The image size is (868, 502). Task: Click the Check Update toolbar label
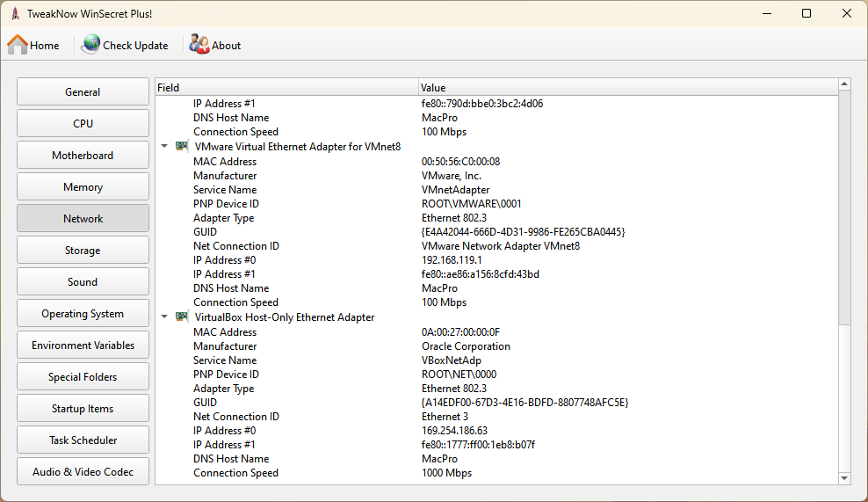click(x=135, y=46)
